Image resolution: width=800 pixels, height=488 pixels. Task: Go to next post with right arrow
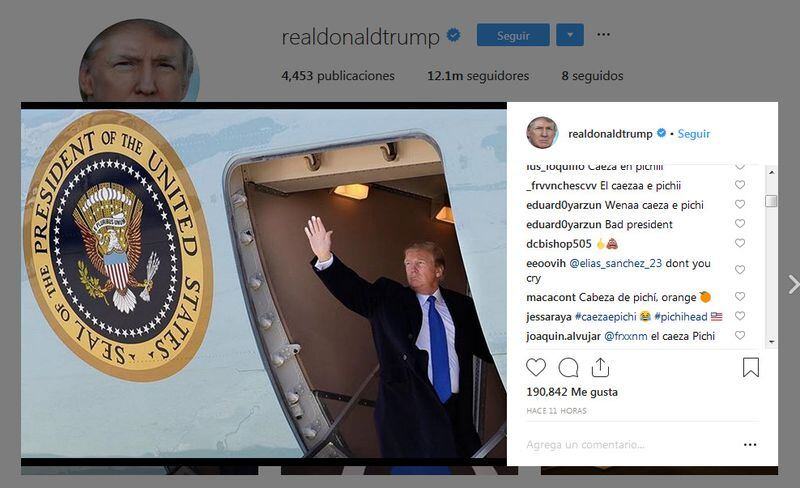tap(793, 284)
